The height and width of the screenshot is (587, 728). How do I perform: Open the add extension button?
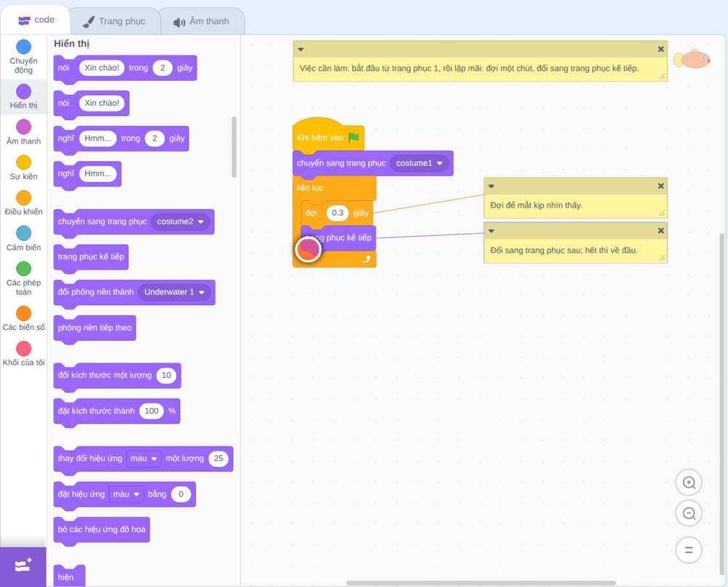(23, 566)
